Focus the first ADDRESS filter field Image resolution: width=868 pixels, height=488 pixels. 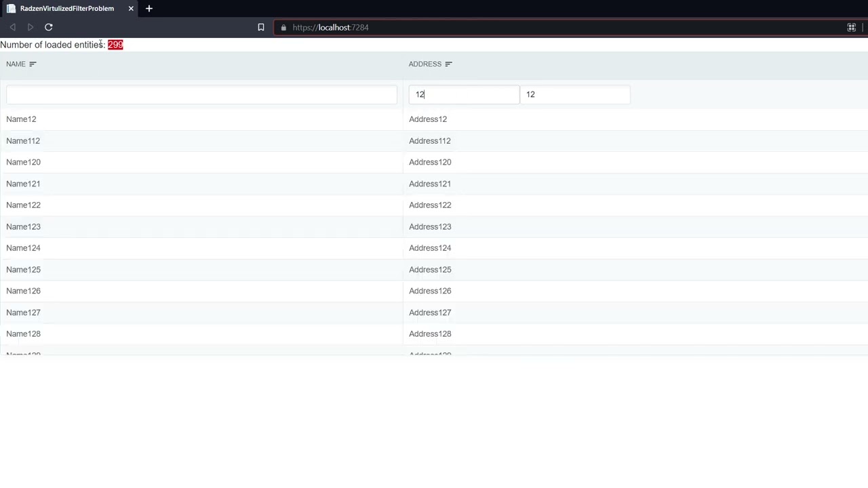point(464,94)
